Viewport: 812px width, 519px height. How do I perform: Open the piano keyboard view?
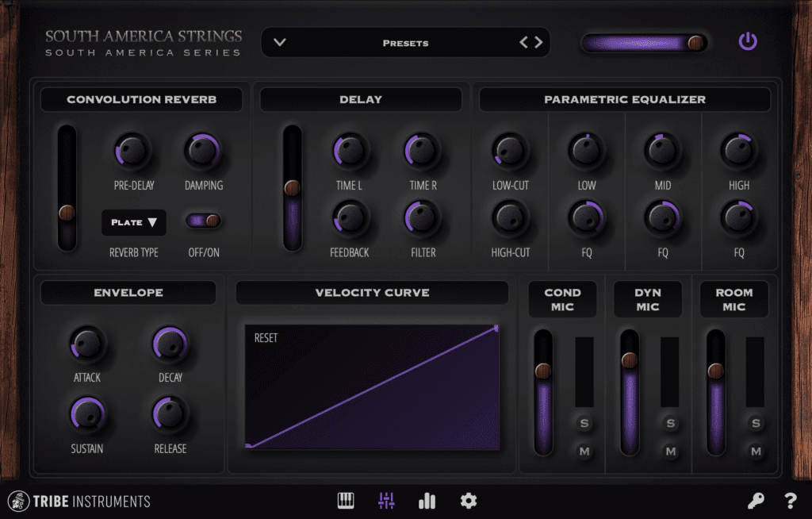click(346, 501)
